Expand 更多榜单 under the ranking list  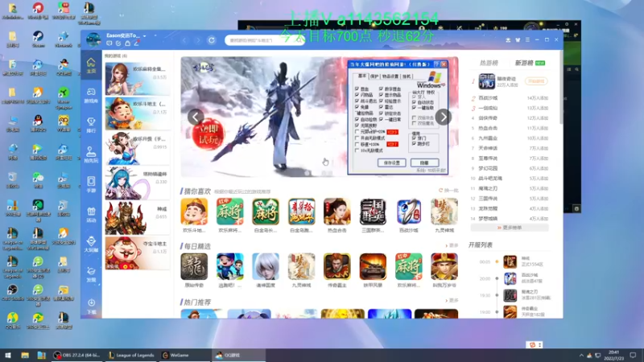click(510, 228)
